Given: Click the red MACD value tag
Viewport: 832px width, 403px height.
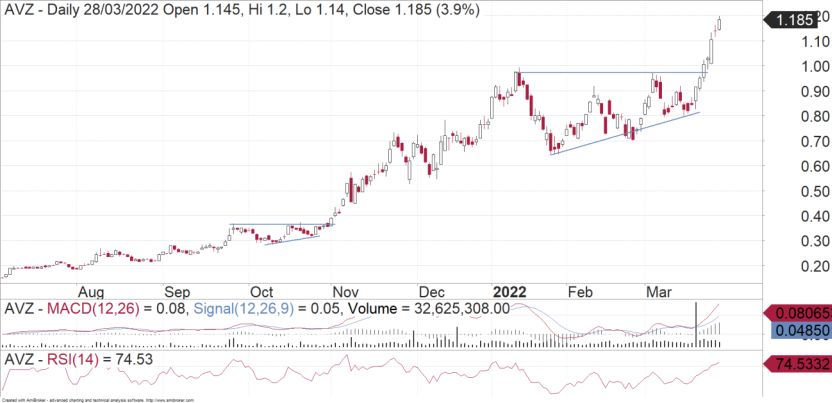Looking at the screenshot, I should point(797,313).
